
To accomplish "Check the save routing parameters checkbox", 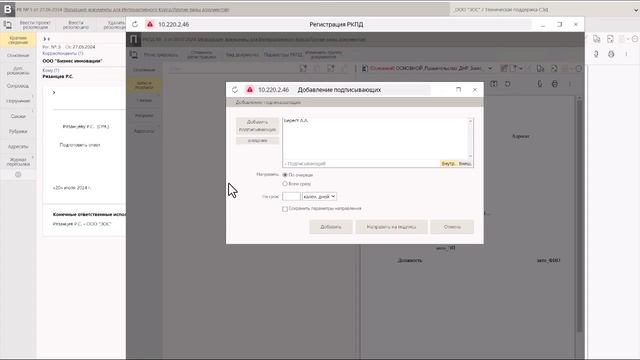I will 285,209.
